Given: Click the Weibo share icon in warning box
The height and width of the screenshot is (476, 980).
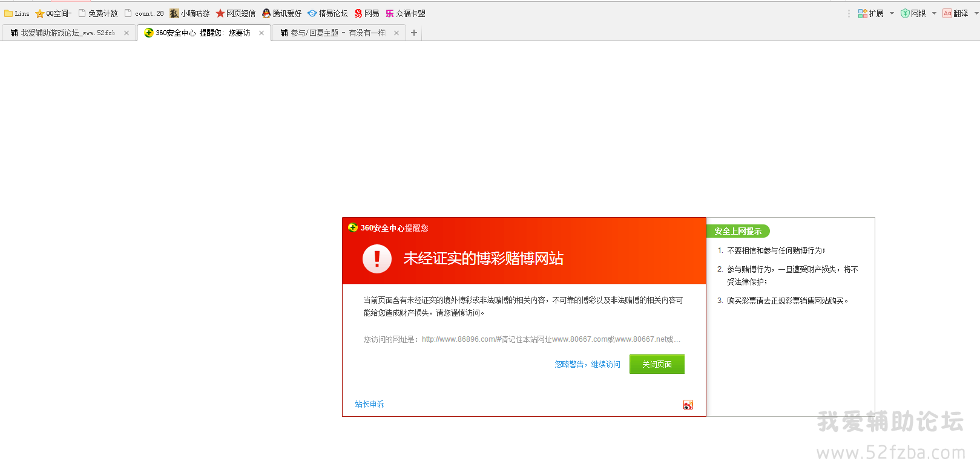Looking at the screenshot, I should point(688,405).
